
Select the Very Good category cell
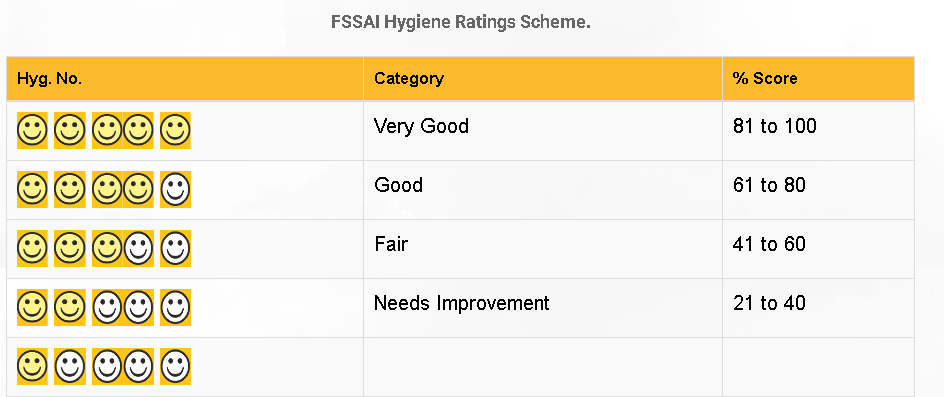click(542, 131)
